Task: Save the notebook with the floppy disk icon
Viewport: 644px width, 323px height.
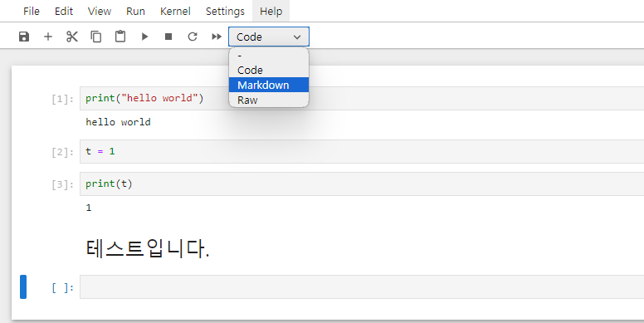Action: (x=24, y=37)
